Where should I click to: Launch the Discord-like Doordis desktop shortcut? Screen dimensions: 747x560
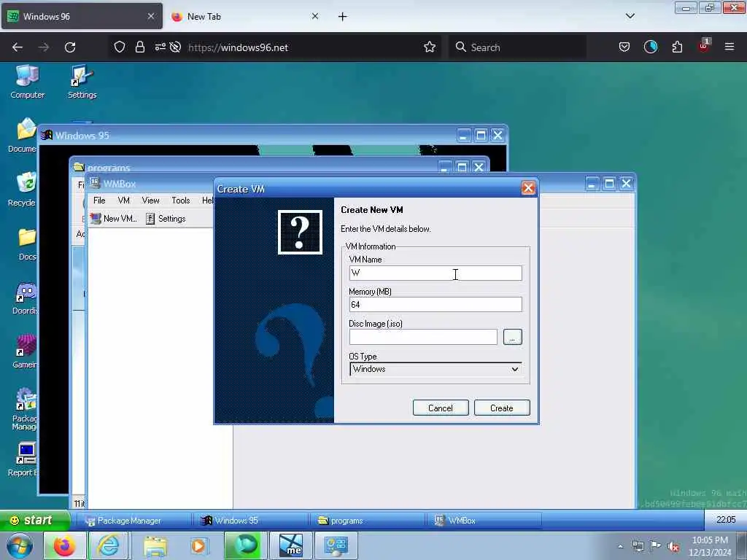point(25,297)
